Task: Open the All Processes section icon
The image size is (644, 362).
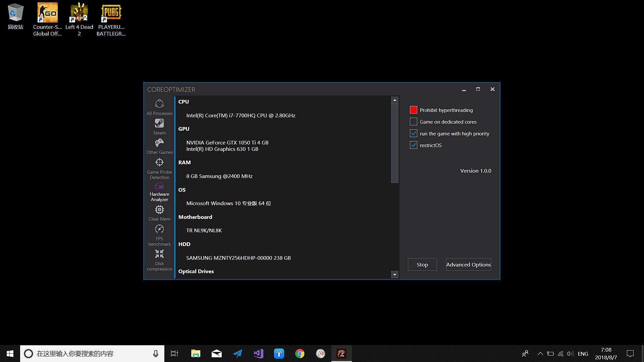Action: tap(159, 104)
